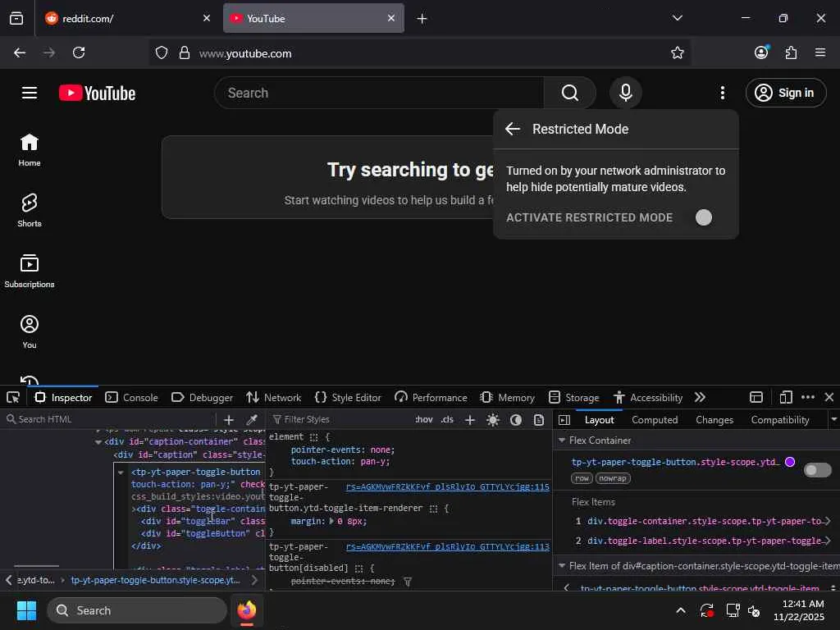Toggle the .cls classes panel

pyautogui.click(x=447, y=419)
